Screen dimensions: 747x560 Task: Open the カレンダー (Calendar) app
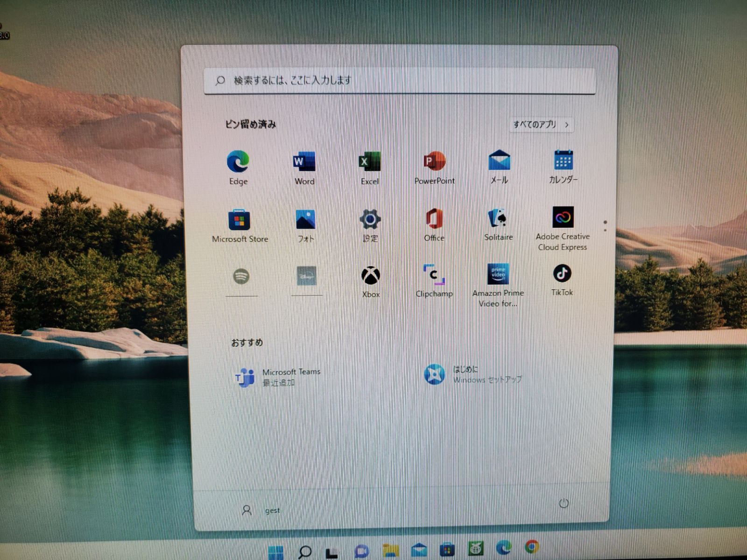pos(563,166)
